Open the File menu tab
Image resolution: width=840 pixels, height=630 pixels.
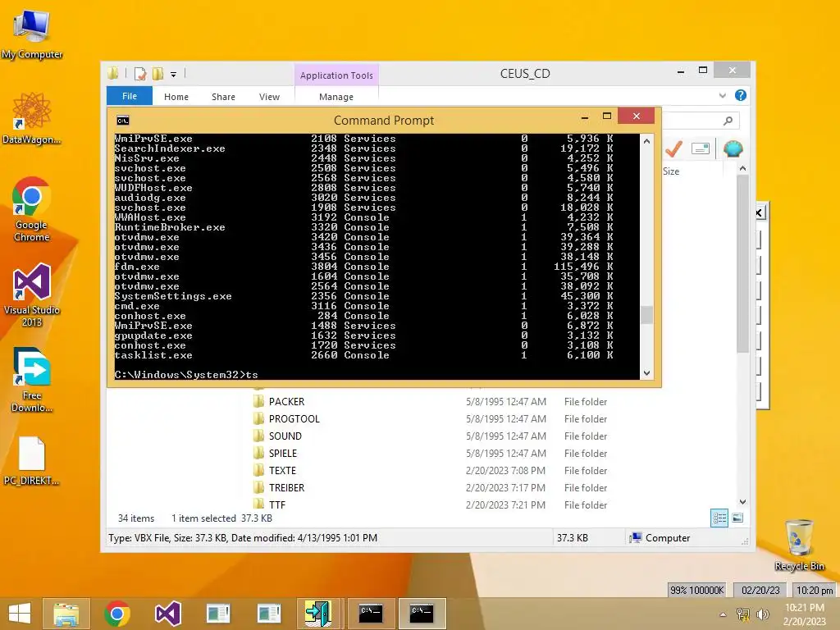click(129, 96)
